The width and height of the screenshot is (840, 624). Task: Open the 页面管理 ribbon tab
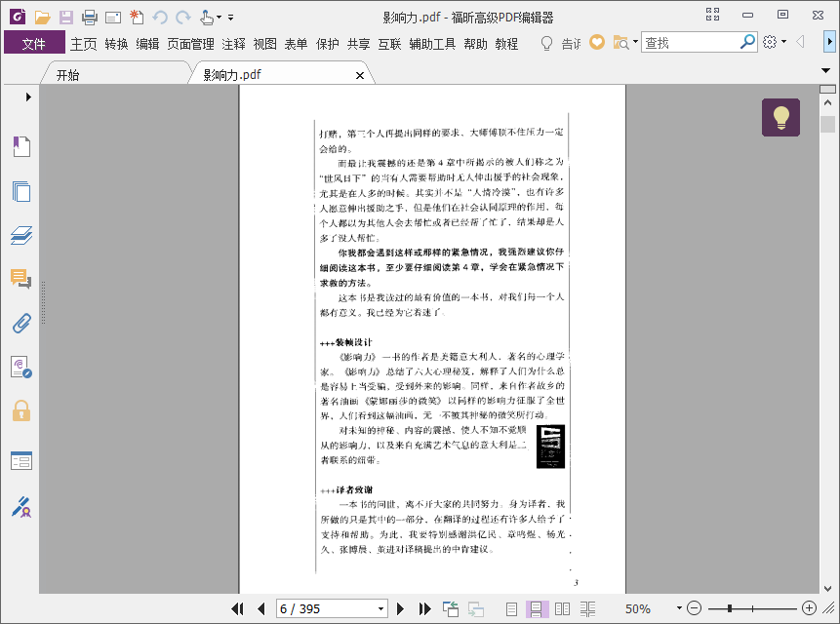tap(190, 43)
